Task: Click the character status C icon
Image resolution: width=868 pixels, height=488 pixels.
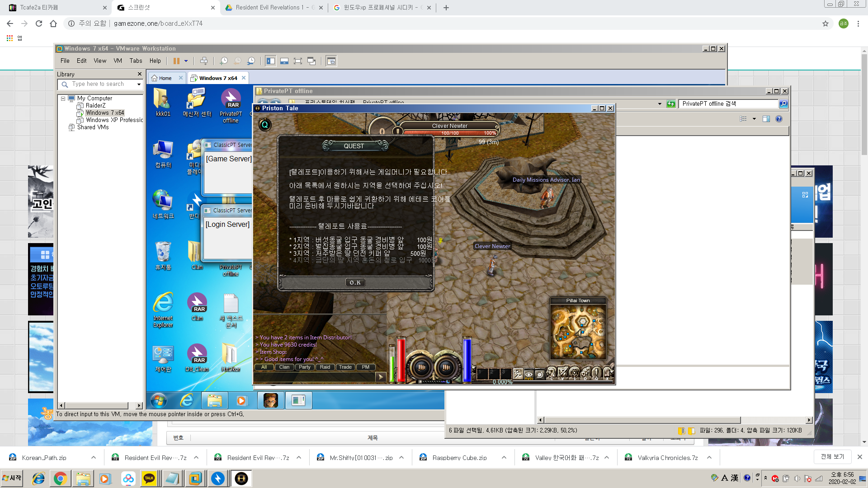Action: coord(551,373)
